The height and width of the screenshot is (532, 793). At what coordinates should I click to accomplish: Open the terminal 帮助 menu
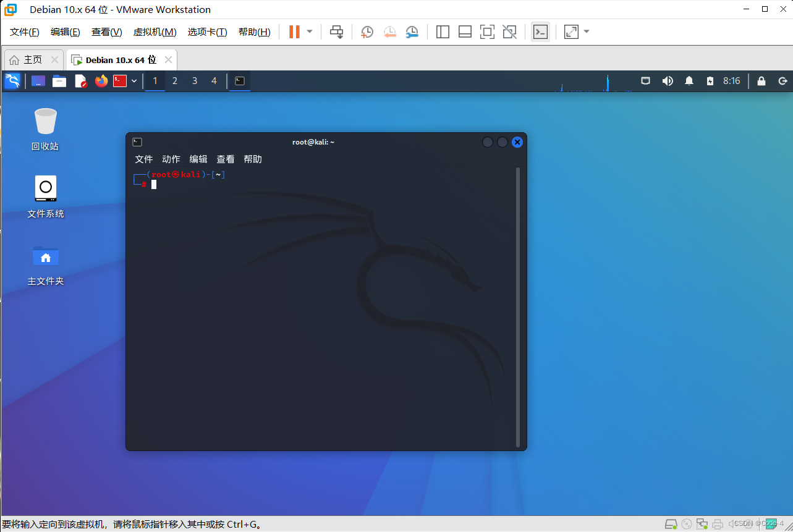pos(253,159)
